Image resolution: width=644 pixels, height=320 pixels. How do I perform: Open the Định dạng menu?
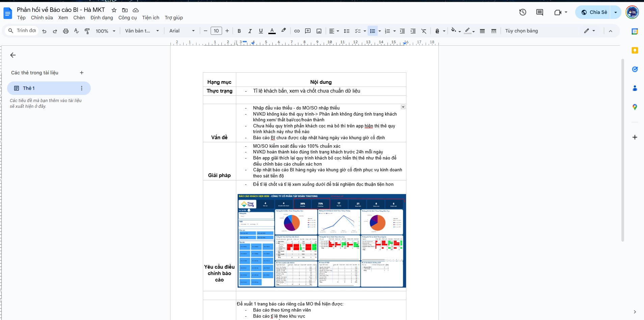102,18
